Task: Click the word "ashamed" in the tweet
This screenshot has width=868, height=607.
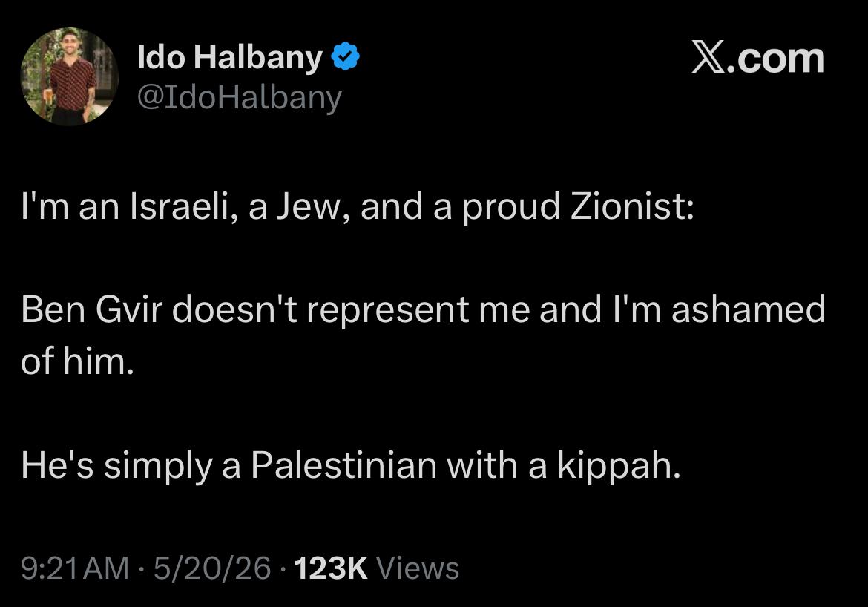Action: (x=749, y=309)
